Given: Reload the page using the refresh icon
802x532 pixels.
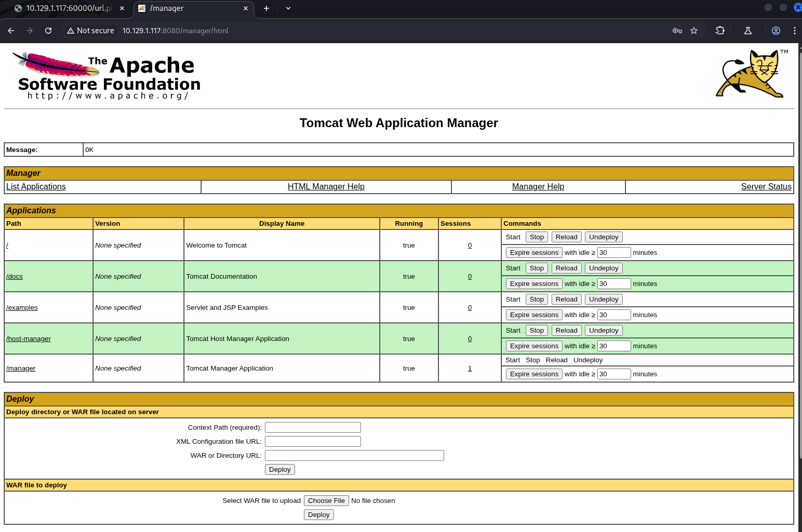Looking at the screenshot, I should pyautogui.click(x=48, y=31).
